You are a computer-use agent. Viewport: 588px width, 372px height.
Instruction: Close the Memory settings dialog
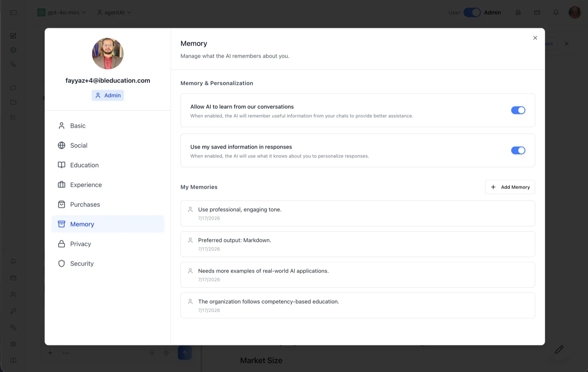pos(535,38)
